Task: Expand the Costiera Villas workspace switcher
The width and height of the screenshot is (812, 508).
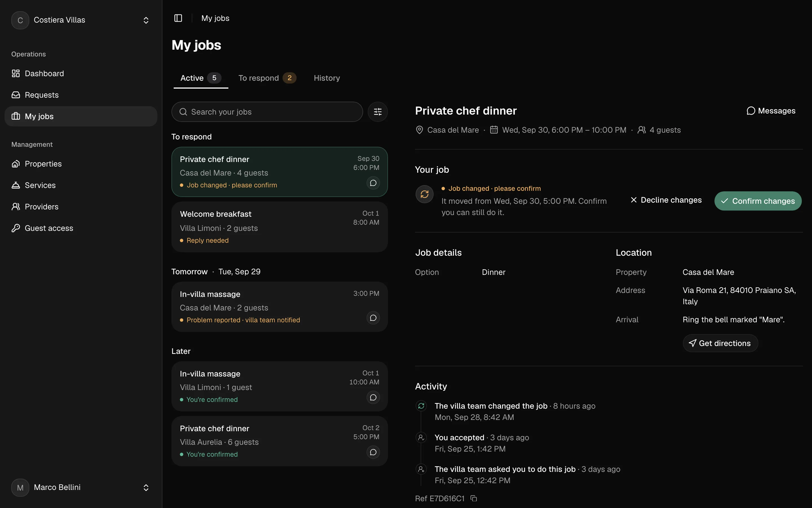Action: [x=146, y=20]
